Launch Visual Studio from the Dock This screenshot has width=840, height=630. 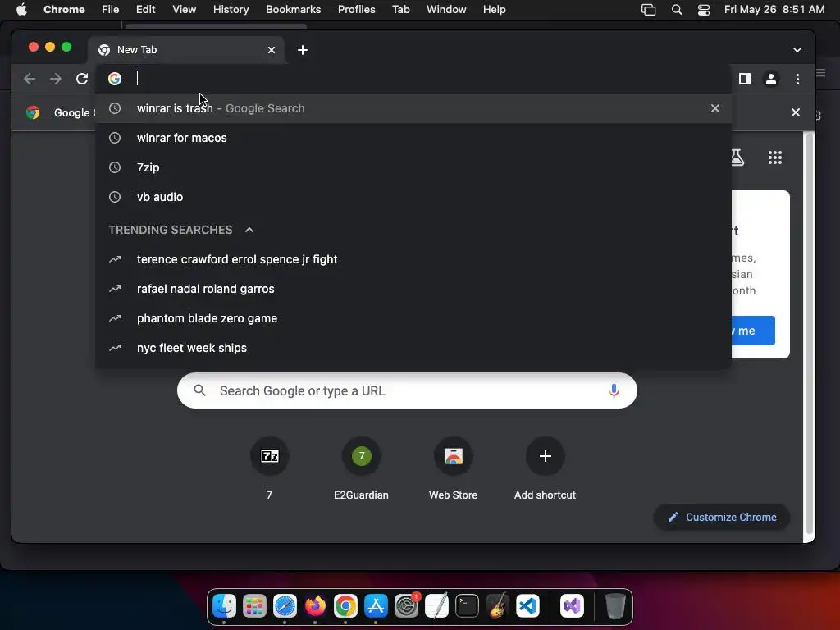(x=572, y=606)
